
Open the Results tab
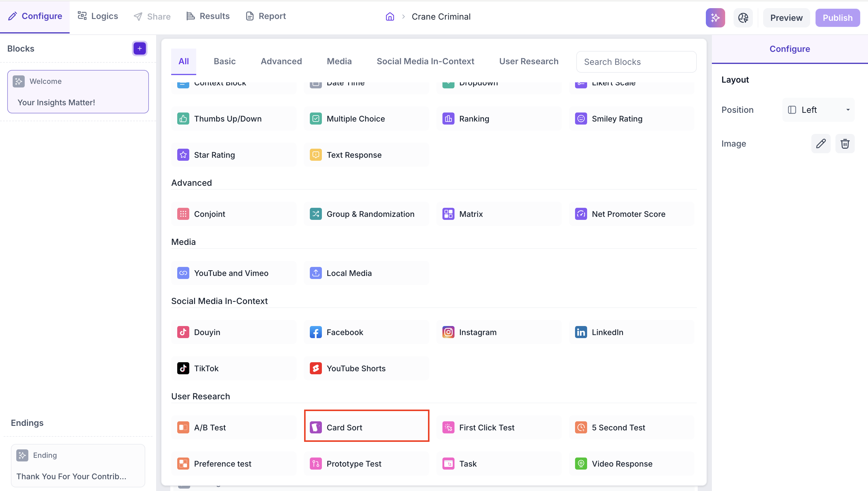208,16
